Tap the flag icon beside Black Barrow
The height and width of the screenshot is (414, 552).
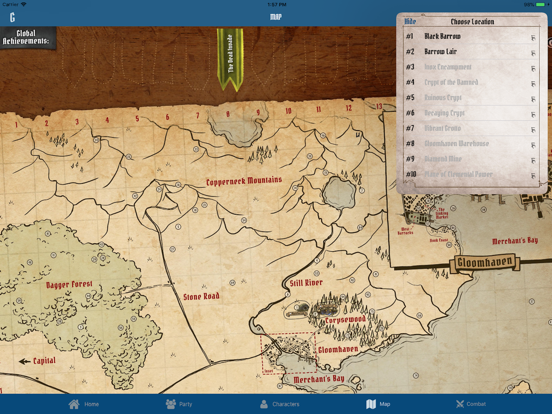[533, 38]
